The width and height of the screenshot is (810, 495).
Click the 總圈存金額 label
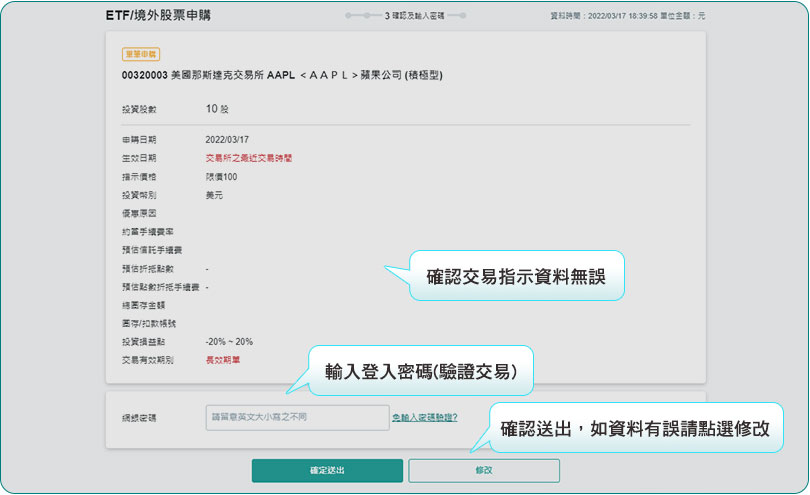(144, 305)
